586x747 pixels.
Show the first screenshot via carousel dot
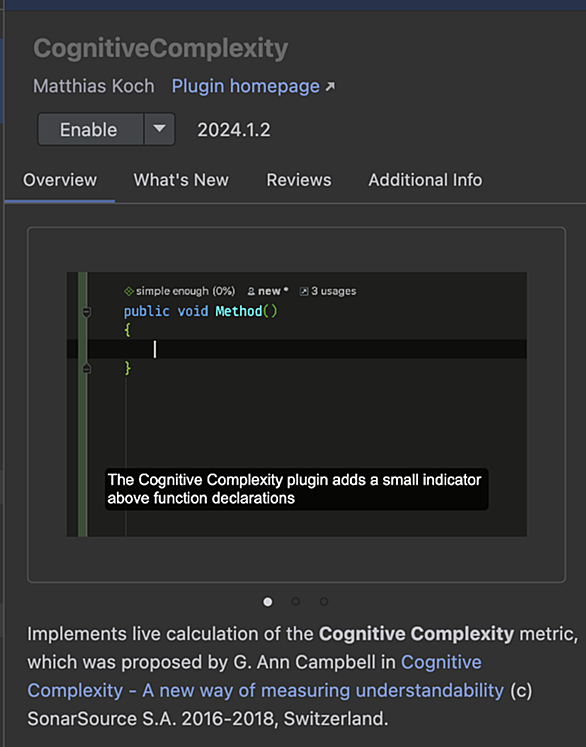click(268, 602)
